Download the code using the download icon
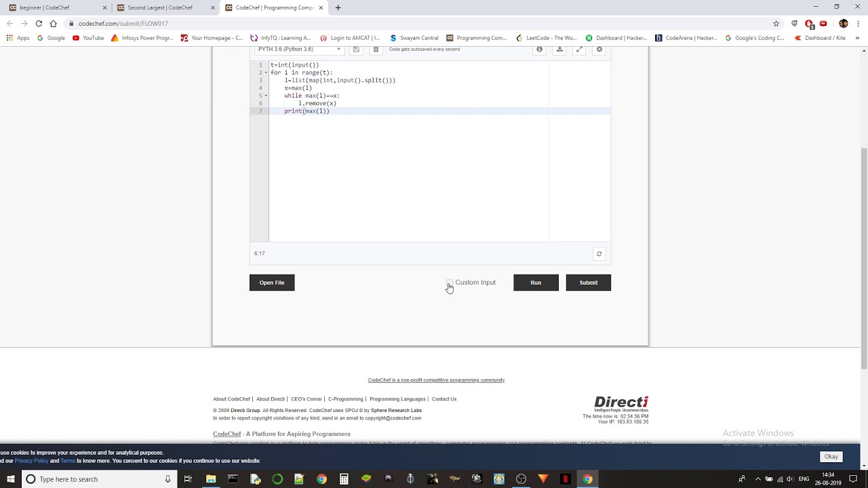Viewport: 868px width, 488px height. click(559, 49)
